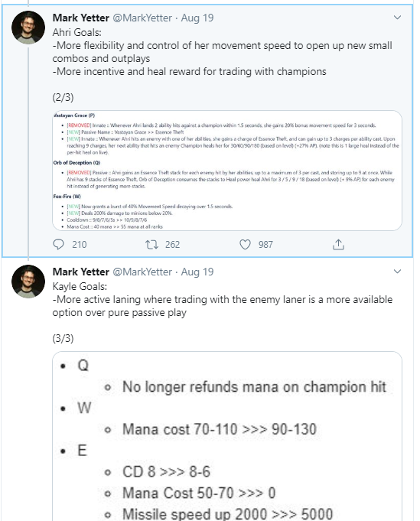This screenshot has height=521, width=420.
Task: Click @MarkYetter handle on Ahri tweet
Action: [x=142, y=18]
